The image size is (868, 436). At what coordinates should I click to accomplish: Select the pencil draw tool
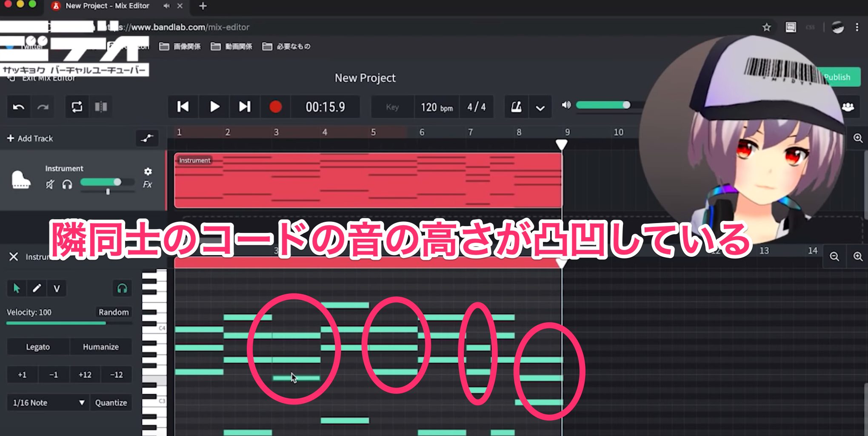37,288
